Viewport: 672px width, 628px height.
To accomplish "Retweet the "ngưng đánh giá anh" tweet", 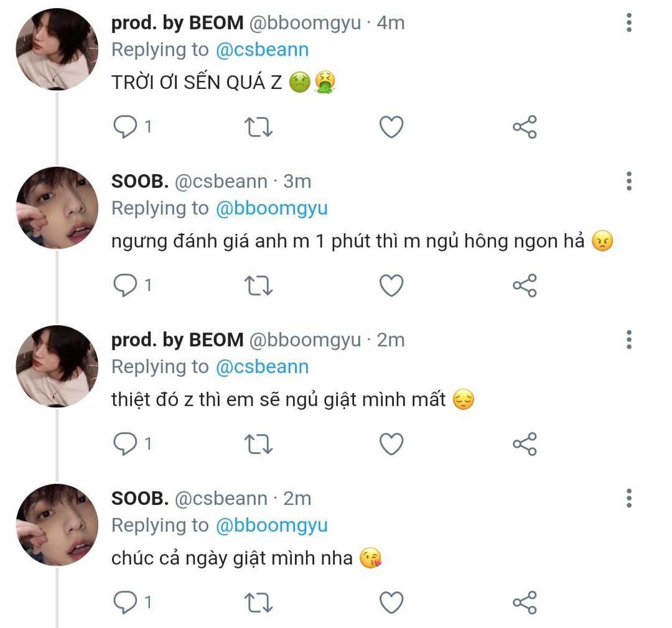I will click(x=258, y=285).
